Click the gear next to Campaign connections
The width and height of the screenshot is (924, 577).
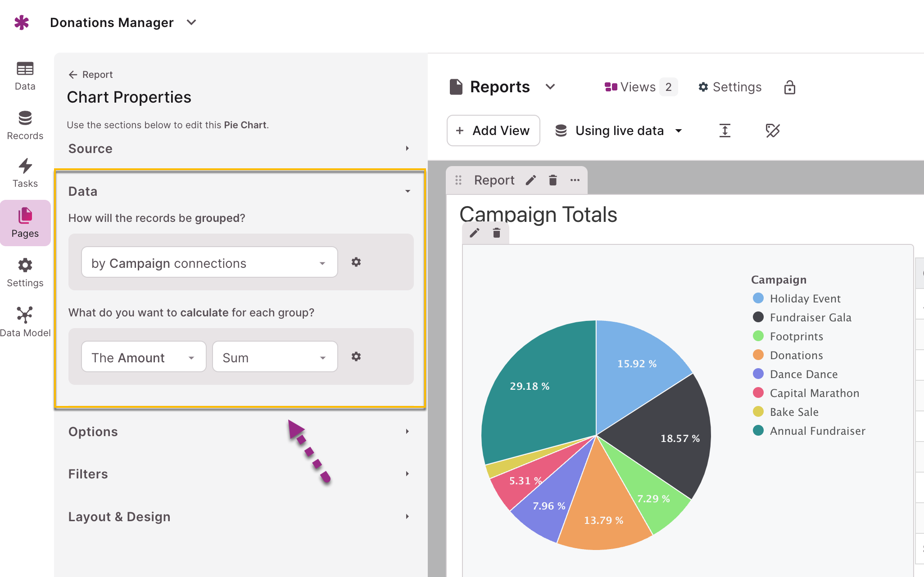pos(356,262)
